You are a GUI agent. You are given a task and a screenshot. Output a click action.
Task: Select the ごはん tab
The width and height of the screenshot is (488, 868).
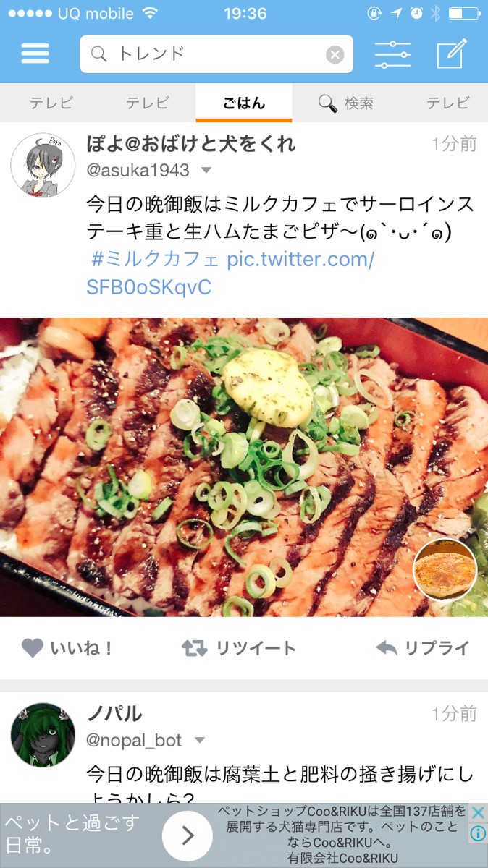[244, 103]
